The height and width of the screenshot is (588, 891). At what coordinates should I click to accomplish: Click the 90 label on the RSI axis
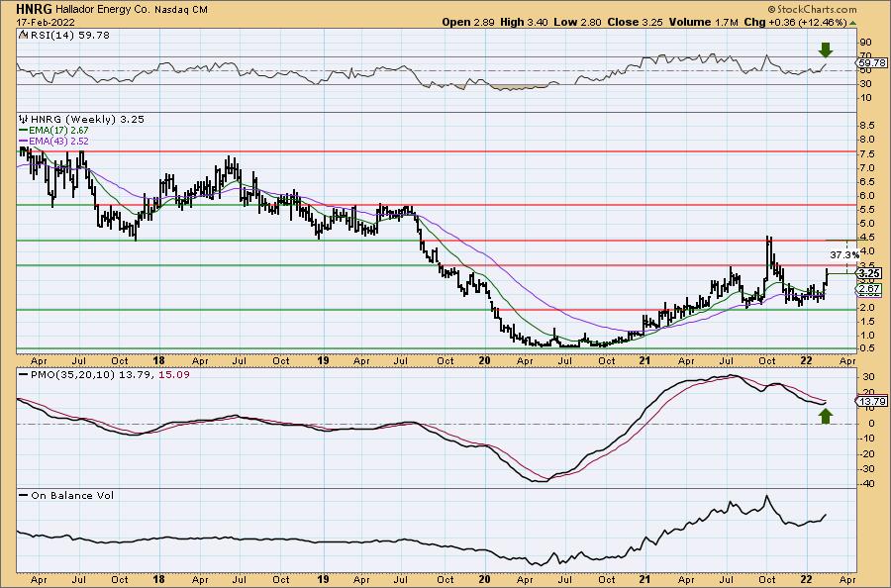click(x=865, y=42)
